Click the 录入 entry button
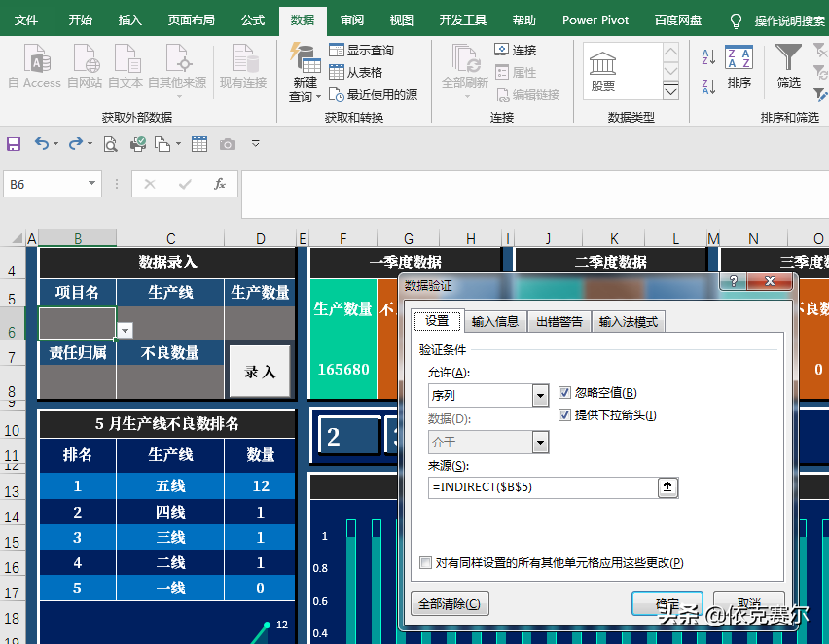The image size is (829, 644). pyautogui.click(x=260, y=372)
